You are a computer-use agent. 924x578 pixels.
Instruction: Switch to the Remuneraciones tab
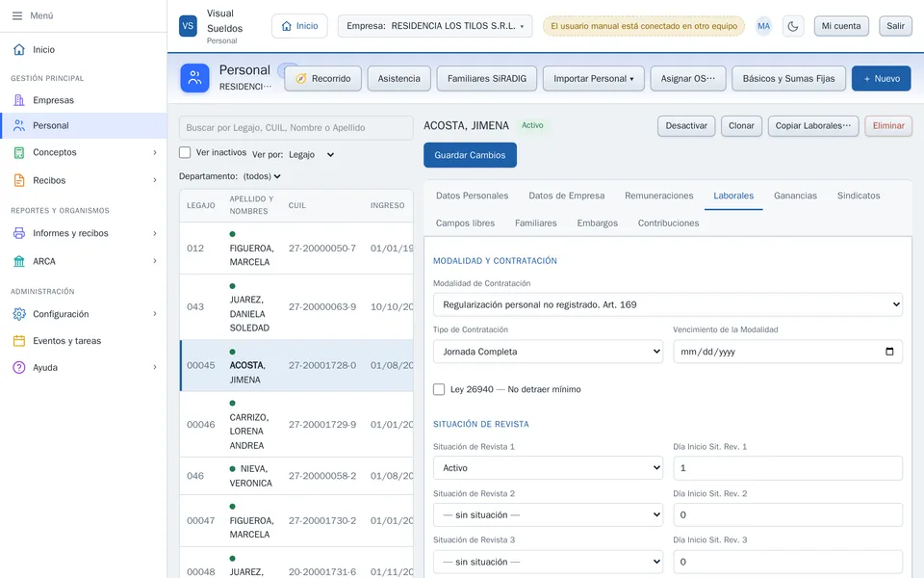tap(658, 196)
